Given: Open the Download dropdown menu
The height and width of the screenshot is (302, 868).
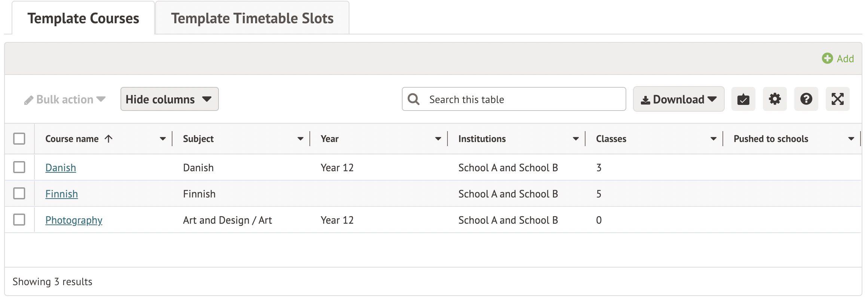Looking at the screenshot, I should [x=678, y=99].
